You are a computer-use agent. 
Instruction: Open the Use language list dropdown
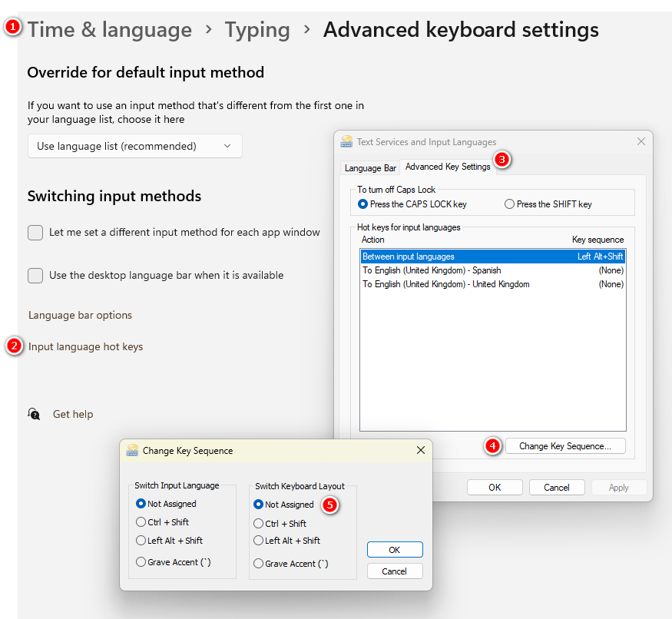coord(134,146)
